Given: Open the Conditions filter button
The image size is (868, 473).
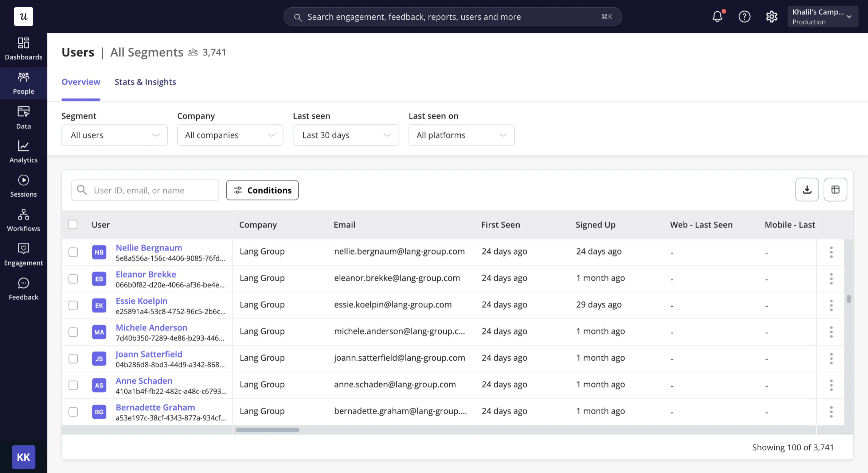Looking at the screenshot, I should click(x=262, y=190).
